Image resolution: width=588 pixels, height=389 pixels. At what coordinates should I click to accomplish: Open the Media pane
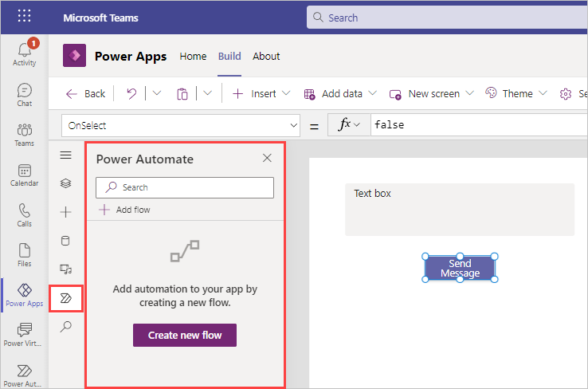click(65, 269)
